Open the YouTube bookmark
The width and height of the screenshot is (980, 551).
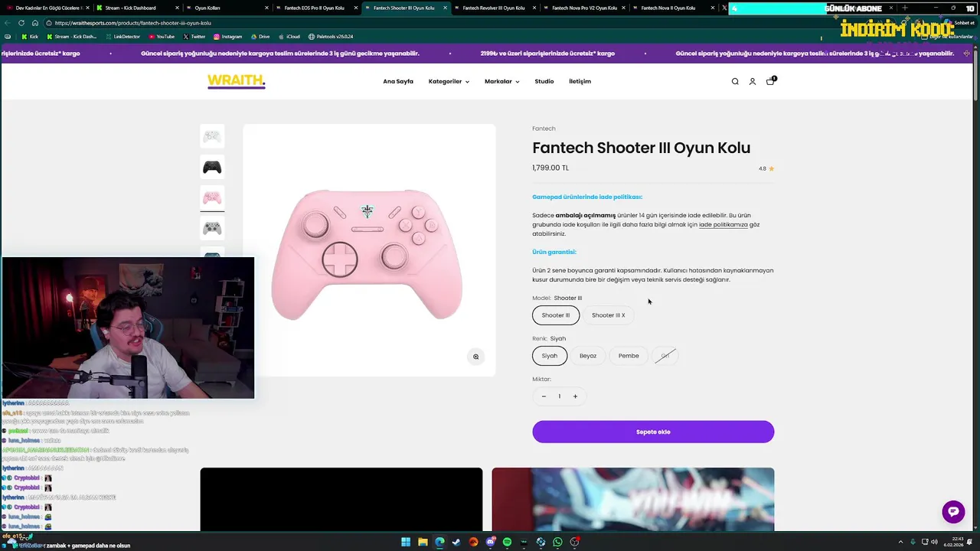pos(162,37)
